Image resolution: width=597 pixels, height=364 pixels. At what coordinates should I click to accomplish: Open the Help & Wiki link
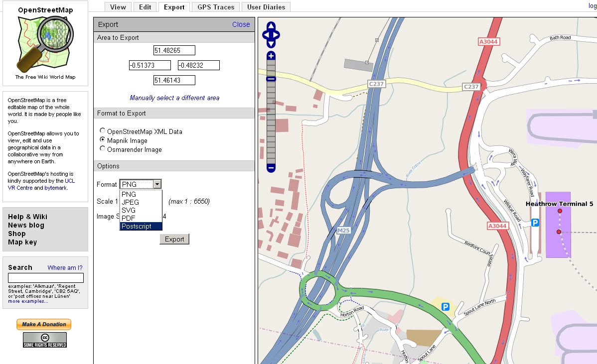pyautogui.click(x=28, y=217)
